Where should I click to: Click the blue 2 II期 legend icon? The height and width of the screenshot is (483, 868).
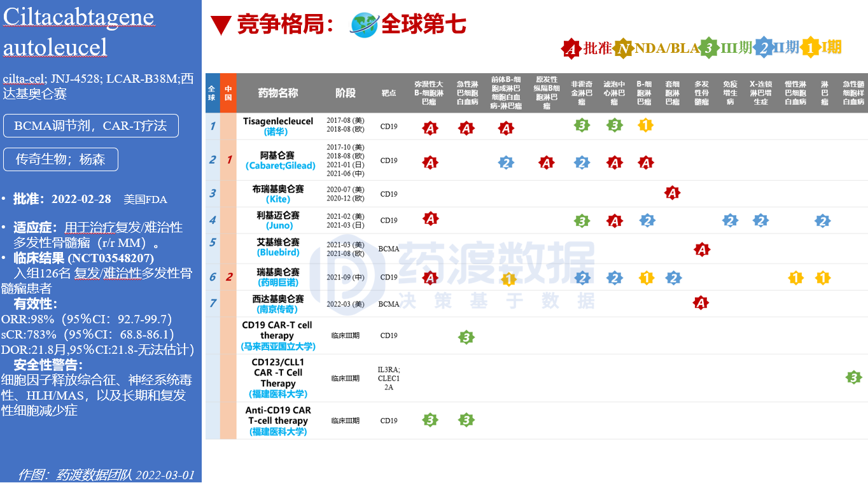764,48
